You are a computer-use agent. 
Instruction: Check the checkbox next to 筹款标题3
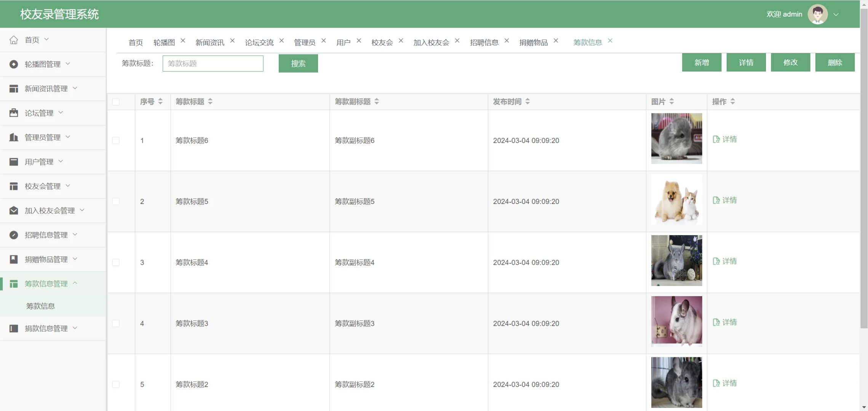coord(116,323)
